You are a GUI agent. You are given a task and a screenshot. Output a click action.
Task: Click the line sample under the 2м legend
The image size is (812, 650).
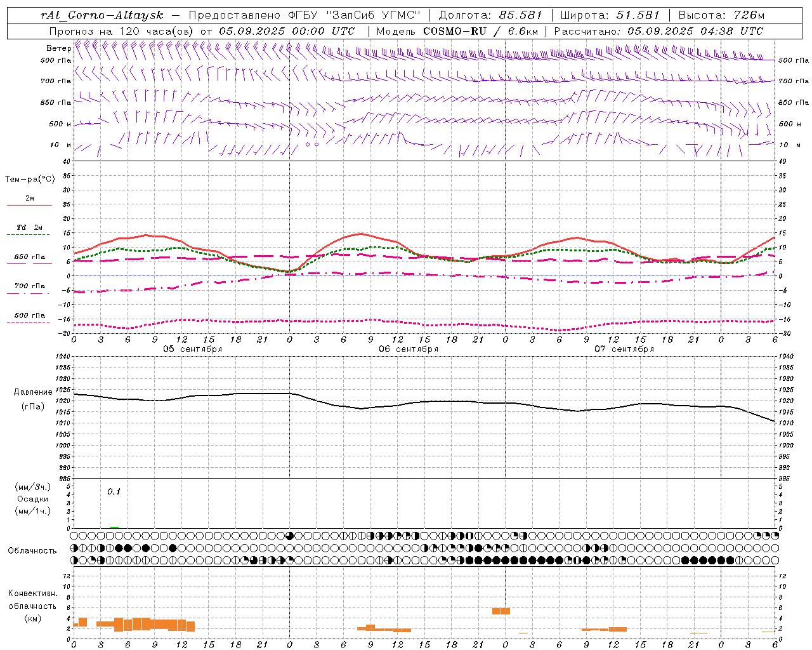(x=29, y=206)
